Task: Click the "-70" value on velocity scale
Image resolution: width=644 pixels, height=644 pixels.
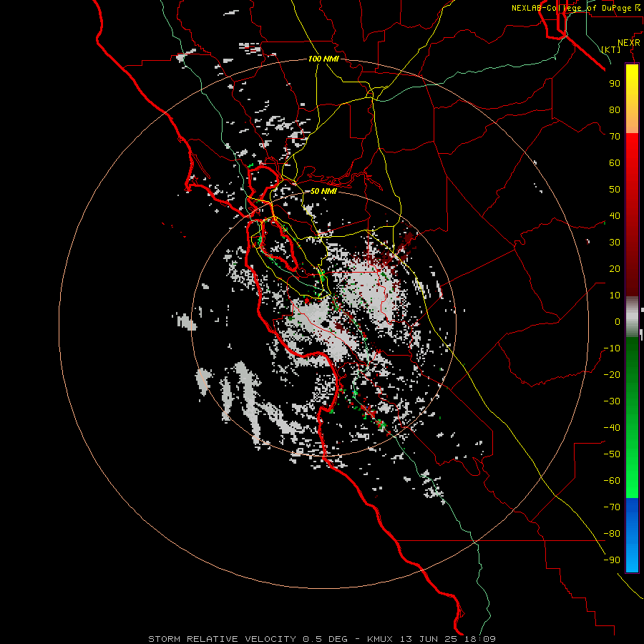Action: pyautogui.click(x=612, y=507)
